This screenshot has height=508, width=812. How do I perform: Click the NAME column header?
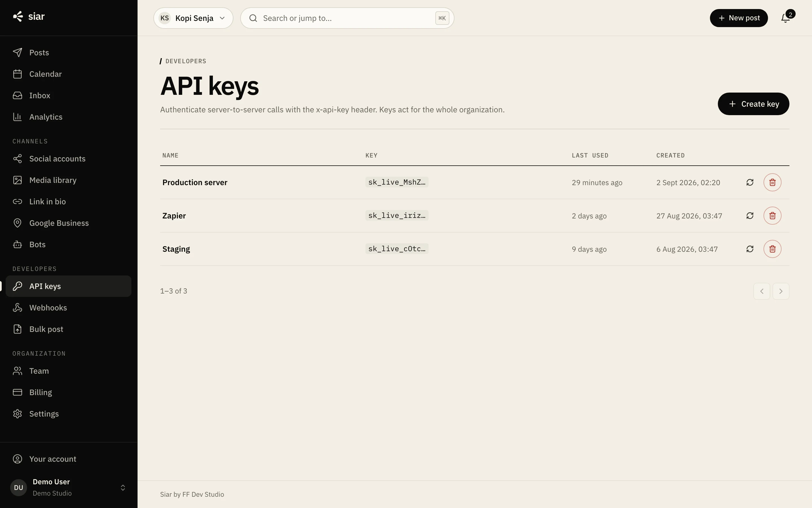tap(170, 156)
